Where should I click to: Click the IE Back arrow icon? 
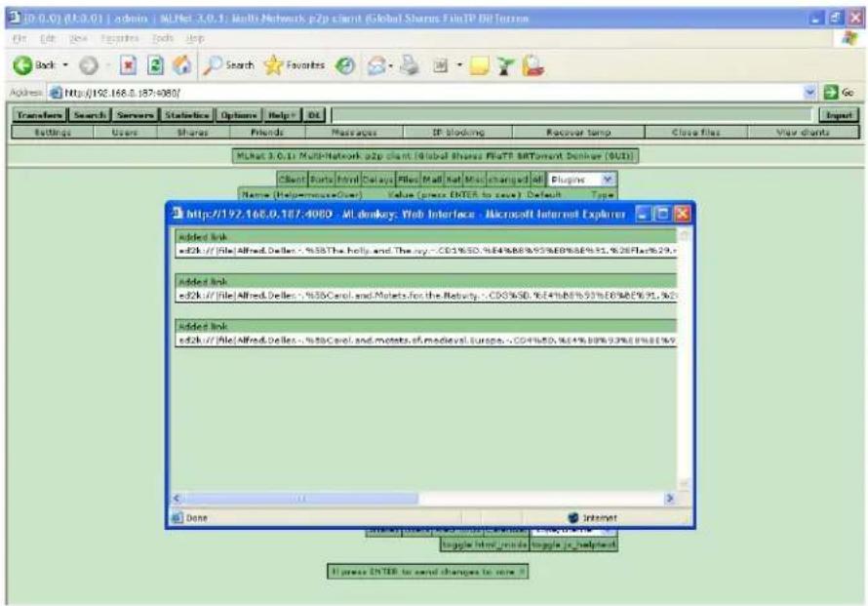pos(22,65)
